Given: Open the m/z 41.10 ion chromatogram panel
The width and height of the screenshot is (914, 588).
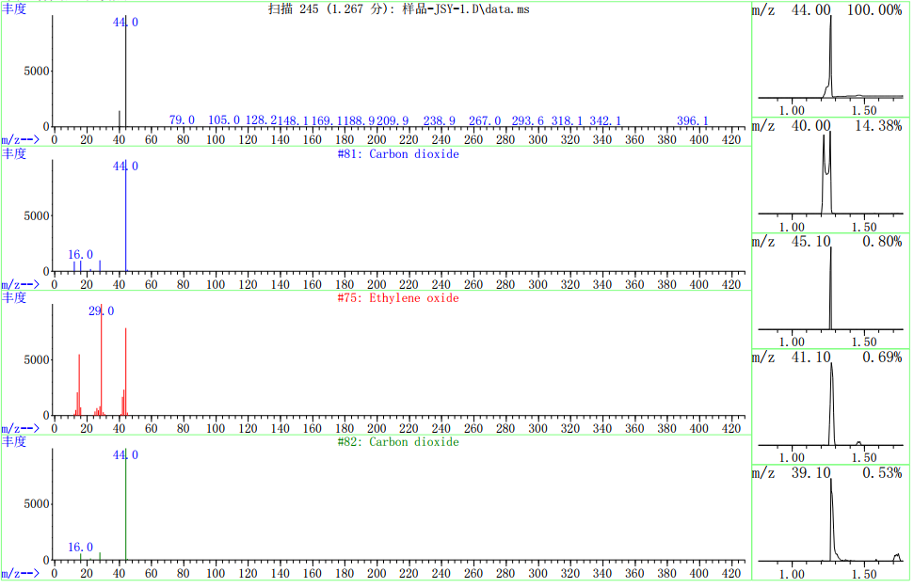Looking at the screenshot, I should (830, 405).
